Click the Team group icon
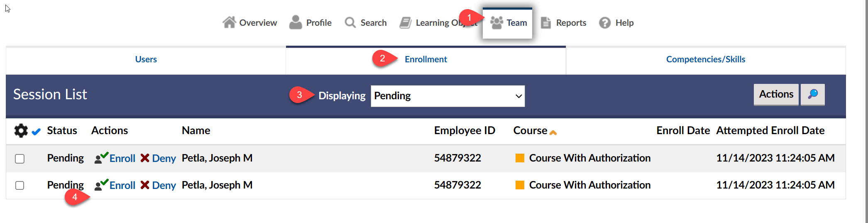 (496, 22)
